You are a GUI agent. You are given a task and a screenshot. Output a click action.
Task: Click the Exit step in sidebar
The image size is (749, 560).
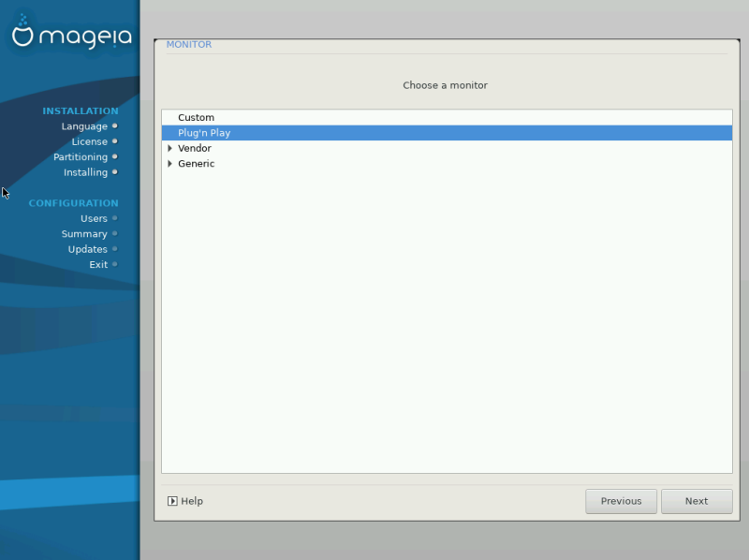98,264
